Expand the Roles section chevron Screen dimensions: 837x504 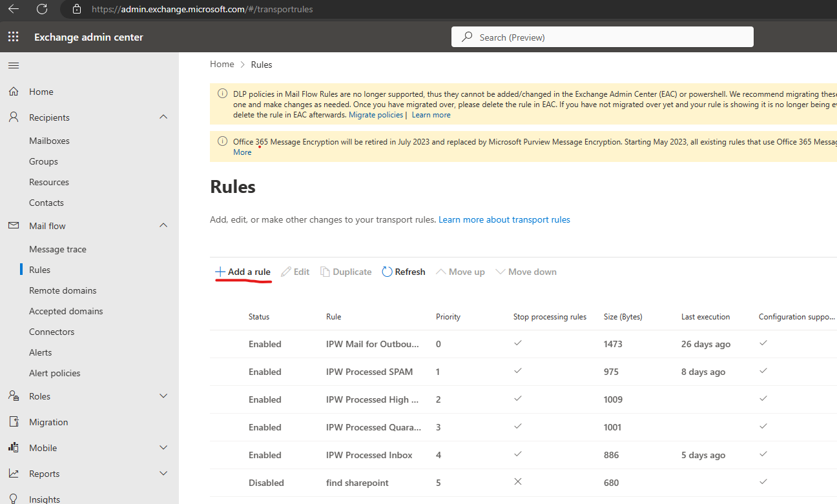[x=163, y=396]
